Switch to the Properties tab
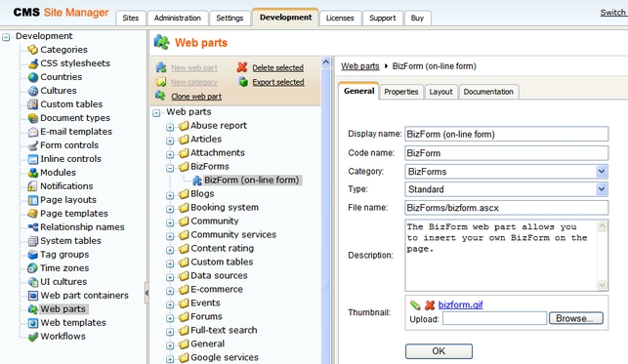 [x=400, y=92]
